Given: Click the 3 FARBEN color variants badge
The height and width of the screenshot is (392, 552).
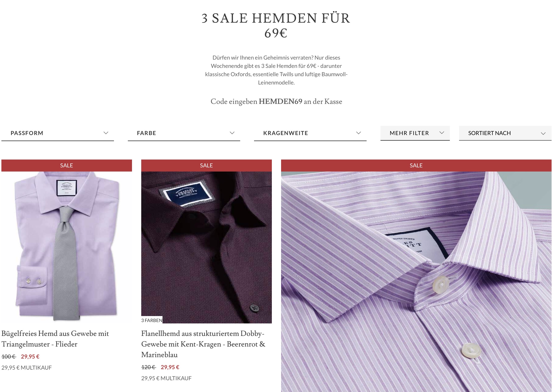Looking at the screenshot, I should 152,320.
